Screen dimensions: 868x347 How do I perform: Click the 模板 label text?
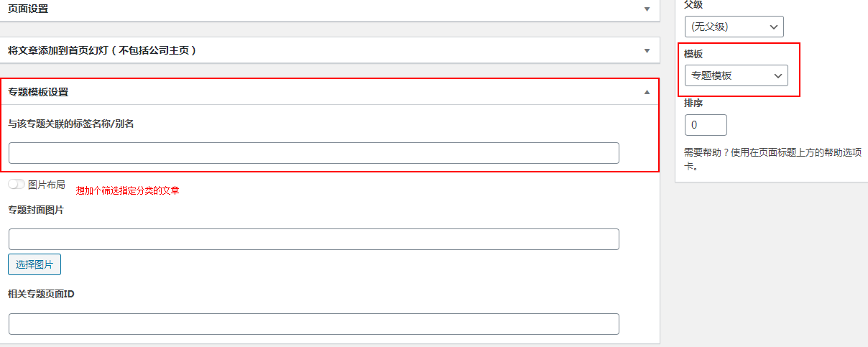click(x=693, y=55)
